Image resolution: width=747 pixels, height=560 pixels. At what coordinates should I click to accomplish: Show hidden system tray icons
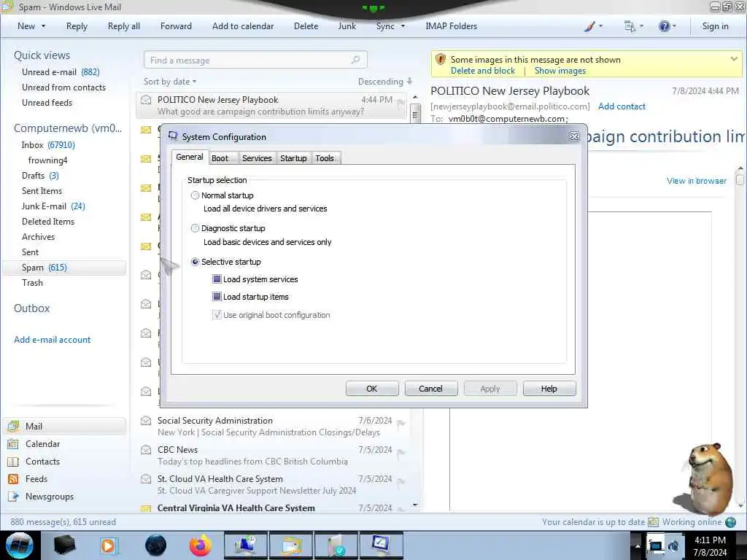pos(638,545)
